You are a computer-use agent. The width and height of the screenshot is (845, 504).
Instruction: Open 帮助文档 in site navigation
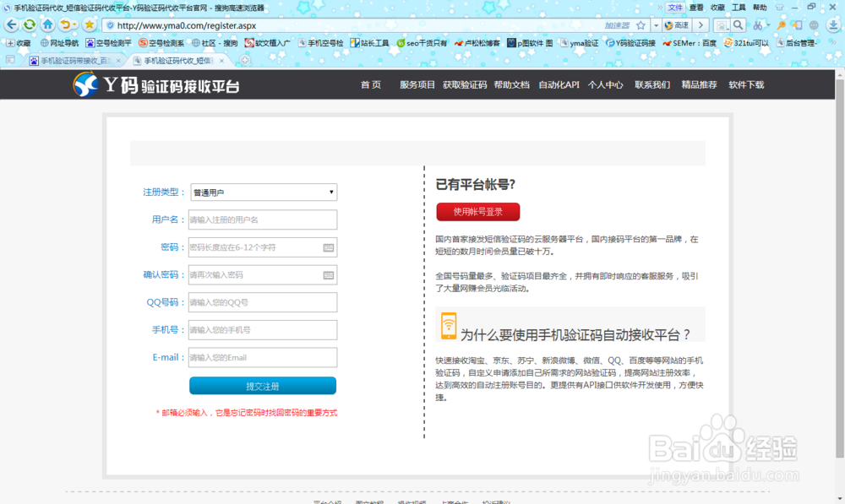click(x=511, y=84)
